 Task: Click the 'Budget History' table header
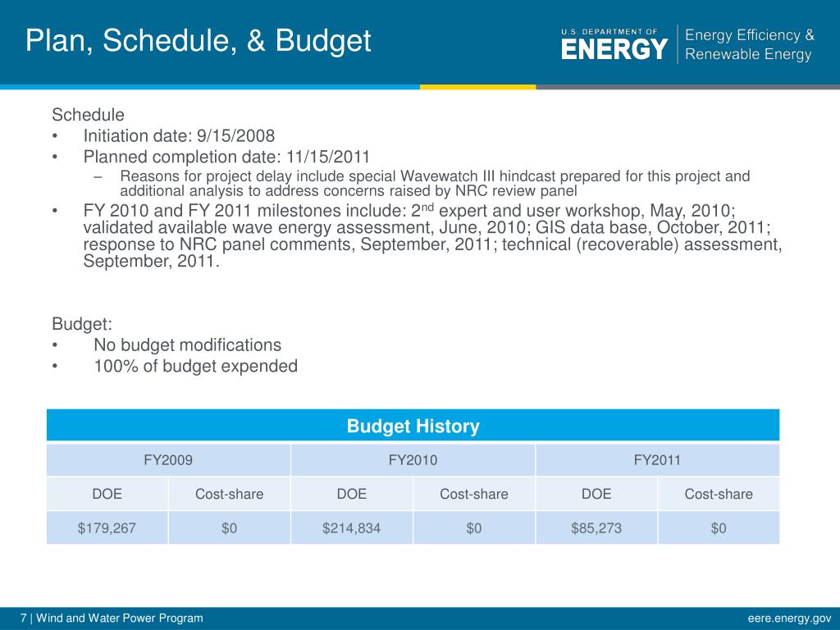(413, 426)
